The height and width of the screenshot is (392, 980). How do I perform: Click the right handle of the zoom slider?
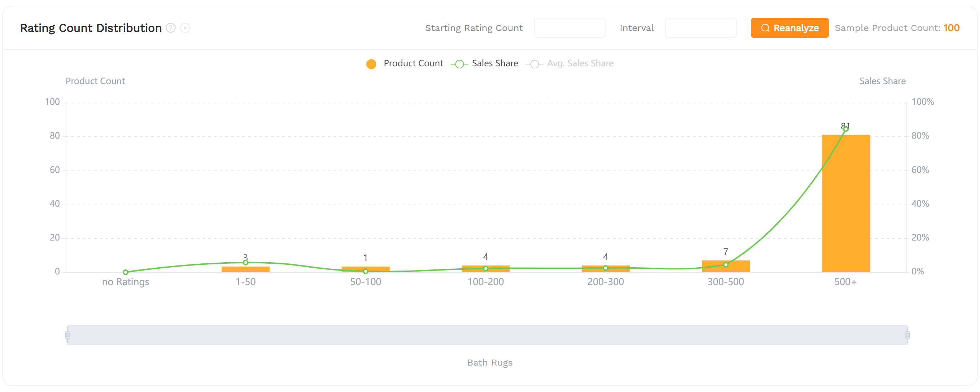pos(907,335)
